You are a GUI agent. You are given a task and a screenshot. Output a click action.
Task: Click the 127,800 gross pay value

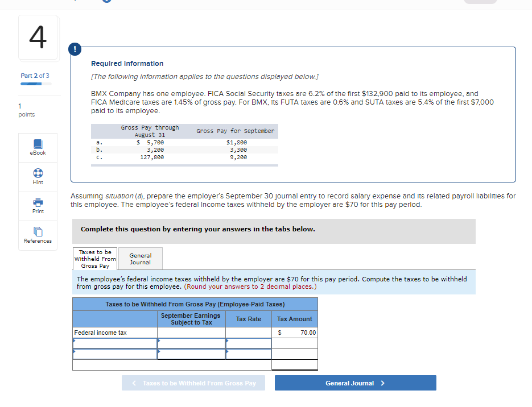[152, 157]
